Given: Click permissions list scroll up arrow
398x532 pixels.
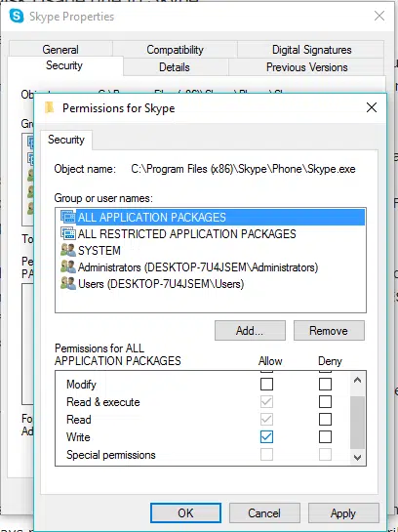Looking at the screenshot, I should tap(357, 380).
